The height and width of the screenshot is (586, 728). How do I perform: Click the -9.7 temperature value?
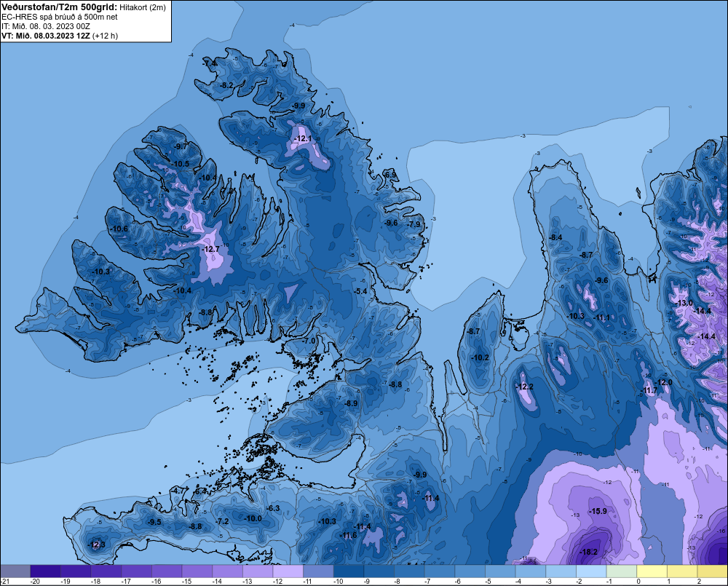click(x=181, y=146)
